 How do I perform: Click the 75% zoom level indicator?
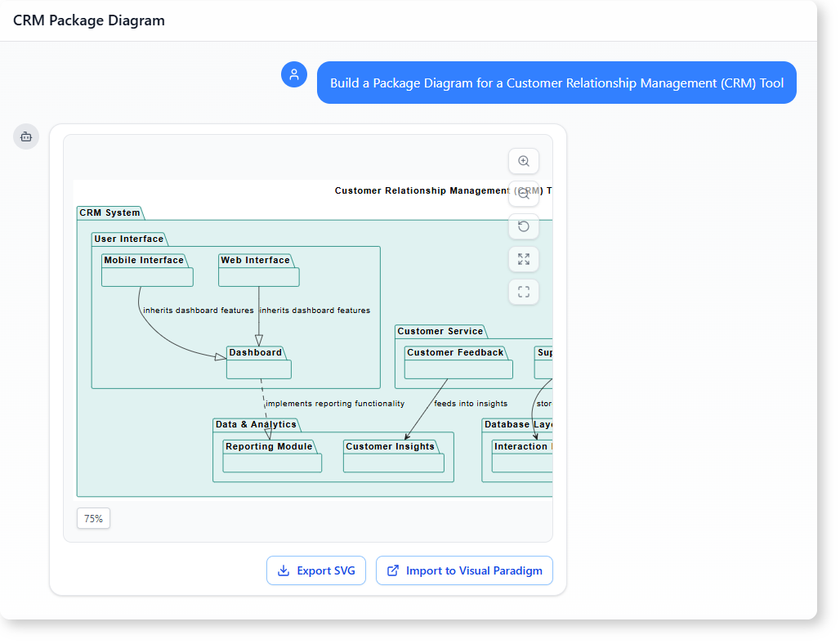pos(94,518)
